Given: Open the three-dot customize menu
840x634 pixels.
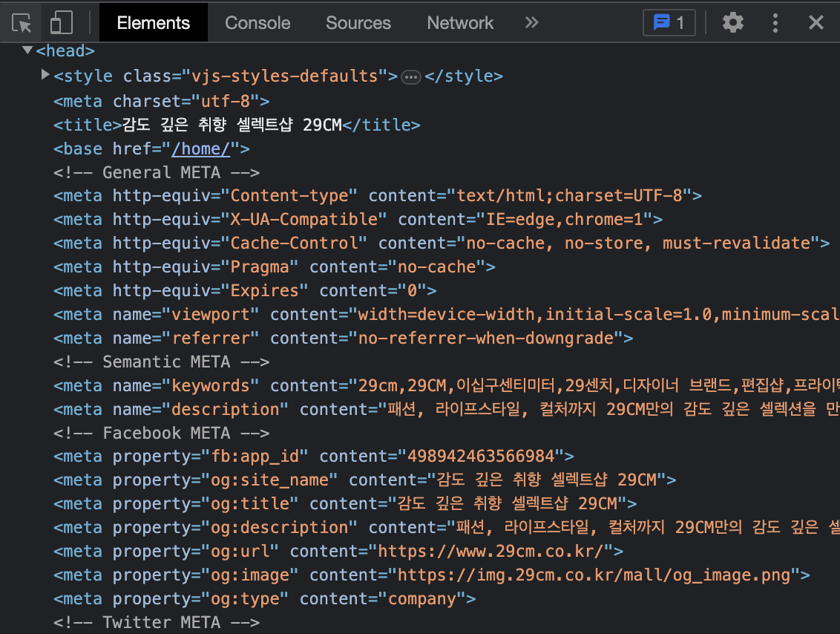Looking at the screenshot, I should point(775,22).
